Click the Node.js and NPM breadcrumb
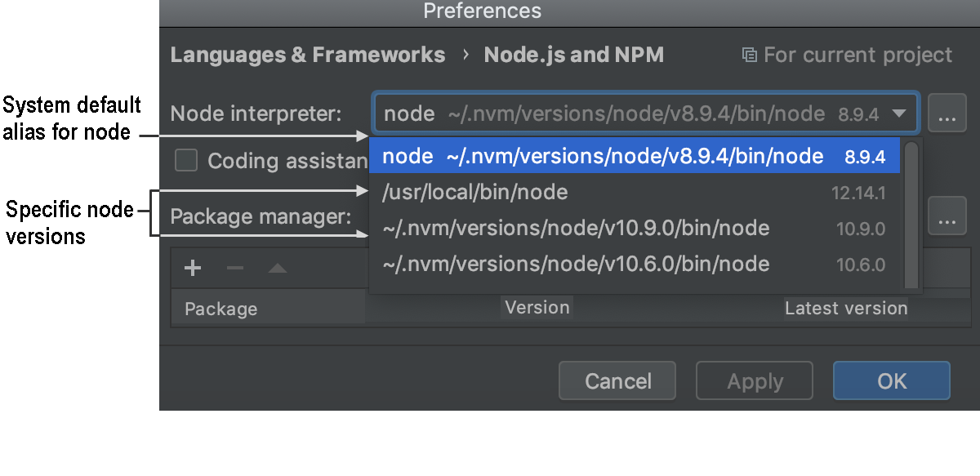 (573, 54)
